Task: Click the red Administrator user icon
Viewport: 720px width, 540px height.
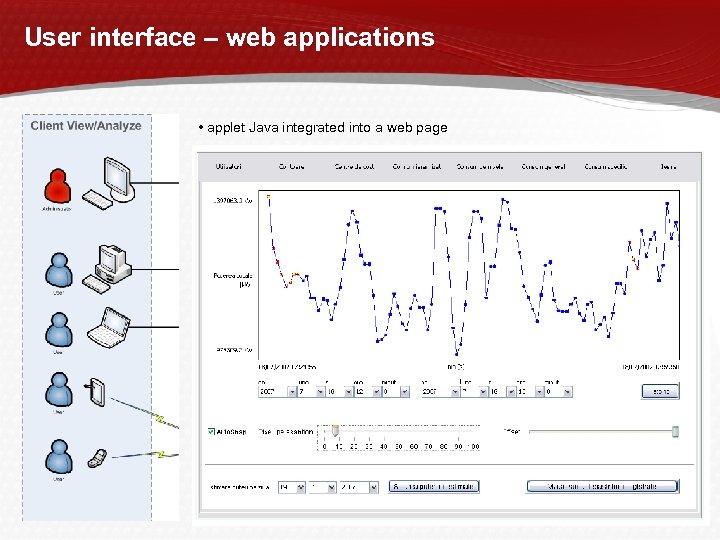Action: [58, 186]
